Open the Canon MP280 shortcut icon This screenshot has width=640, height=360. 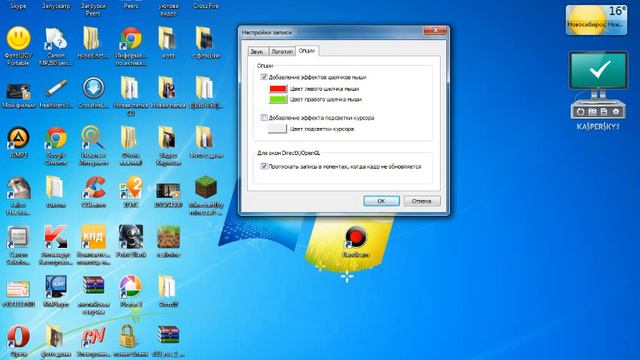click(x=56, y=38)
